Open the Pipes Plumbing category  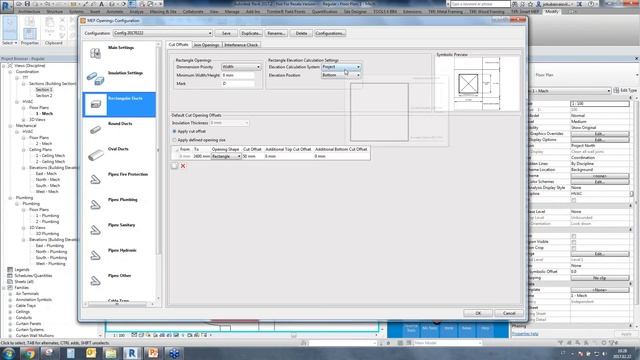pos(122,200)
